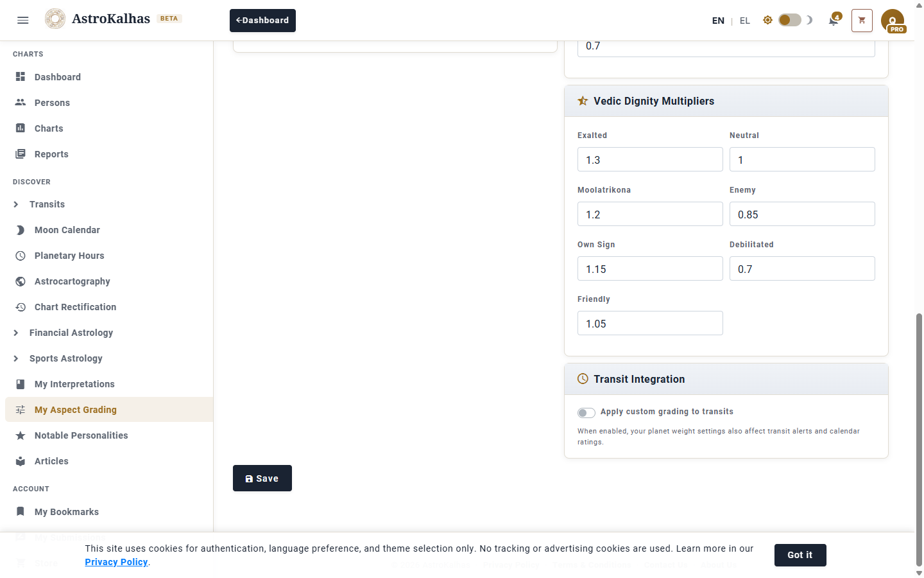
Task: Switch language to EL
Action: (744, 21)
